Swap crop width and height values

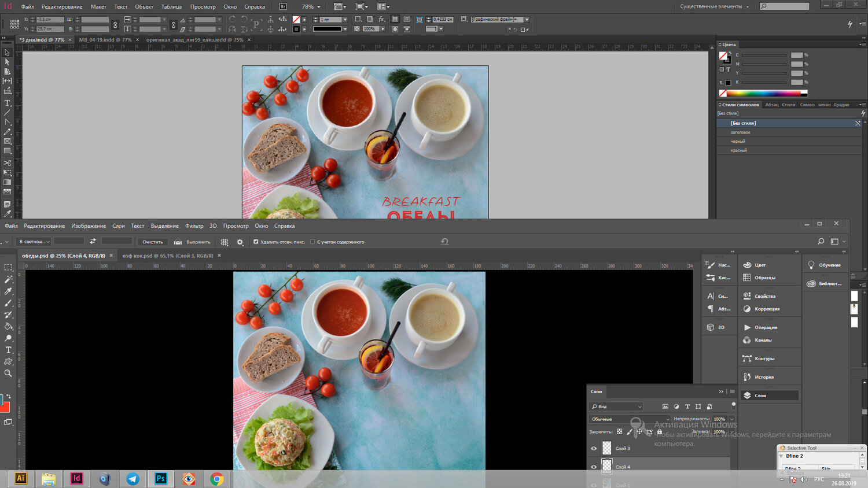(x=93, y=241)
